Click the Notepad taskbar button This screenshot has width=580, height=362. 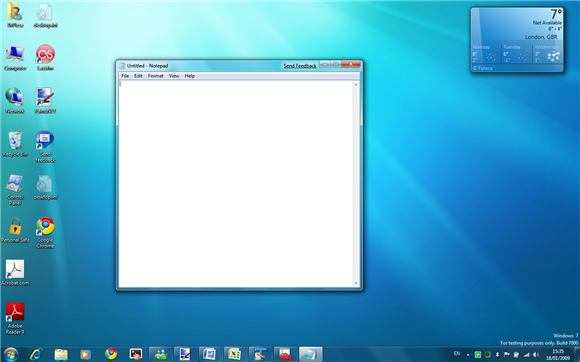(x=310, y=355)
